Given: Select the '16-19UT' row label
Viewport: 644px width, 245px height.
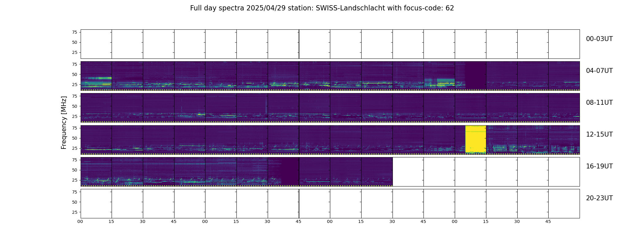Looking at the screenshot, I should click(599, 166).
